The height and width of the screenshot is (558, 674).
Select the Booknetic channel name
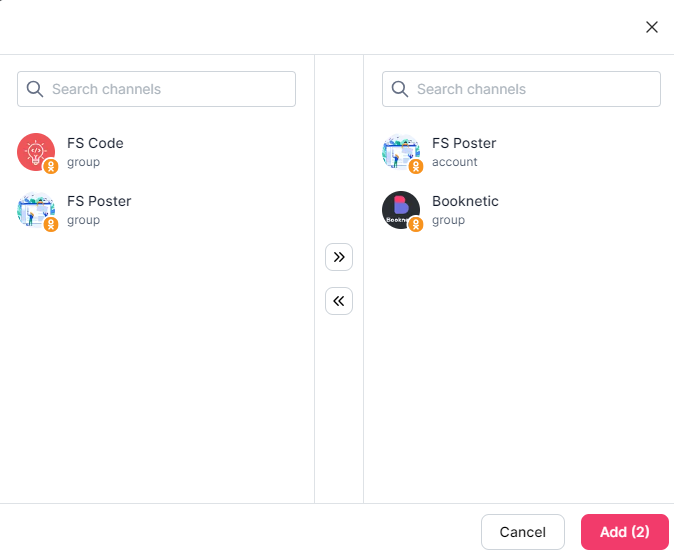(465, 201)
